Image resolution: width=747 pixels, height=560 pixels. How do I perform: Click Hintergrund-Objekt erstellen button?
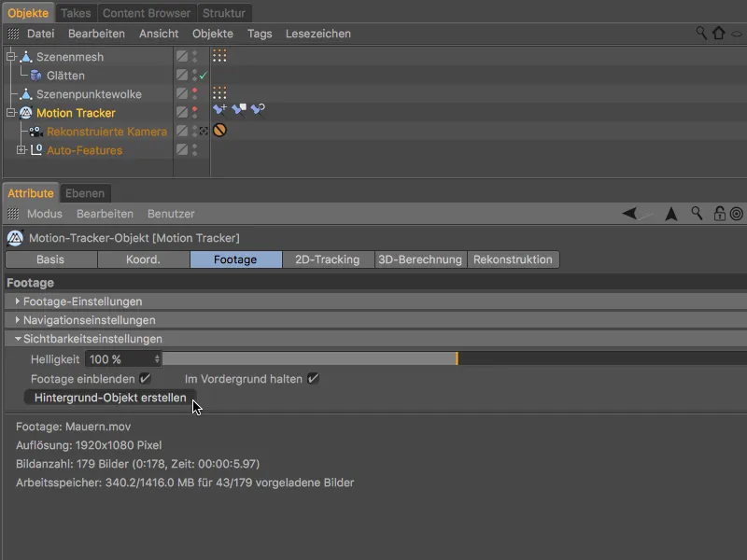110,398
